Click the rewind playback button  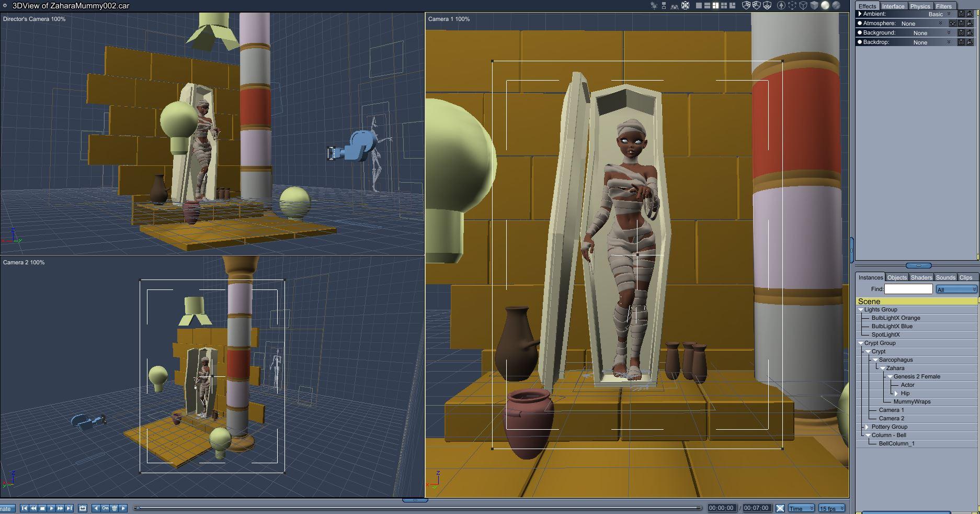click(33, 508)
